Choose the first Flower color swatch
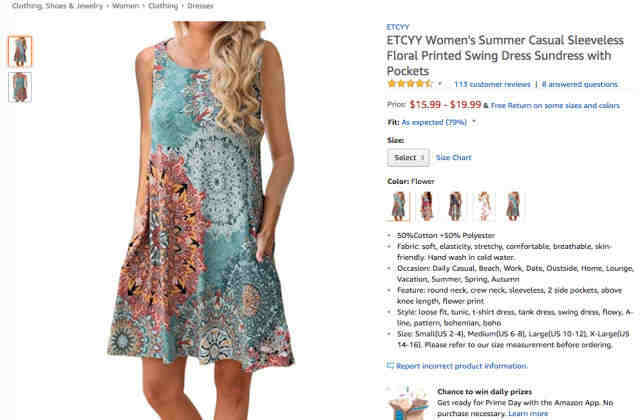The height and width of the screenshot is (420, 640). (398, 206)
